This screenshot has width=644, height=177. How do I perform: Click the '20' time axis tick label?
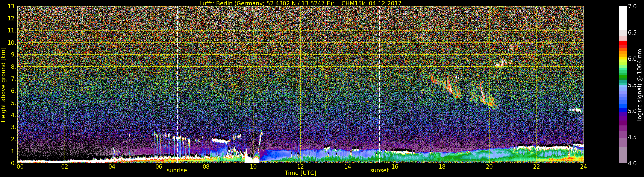[489, 167]
